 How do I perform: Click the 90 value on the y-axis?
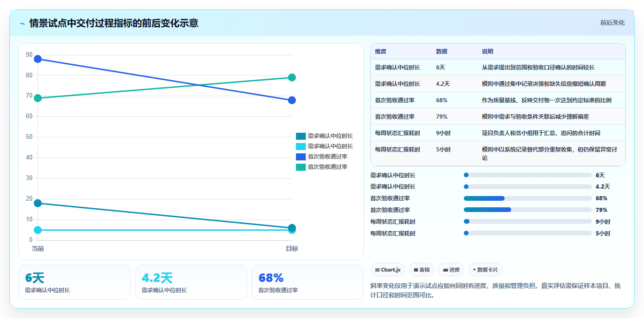coord(29,55)
